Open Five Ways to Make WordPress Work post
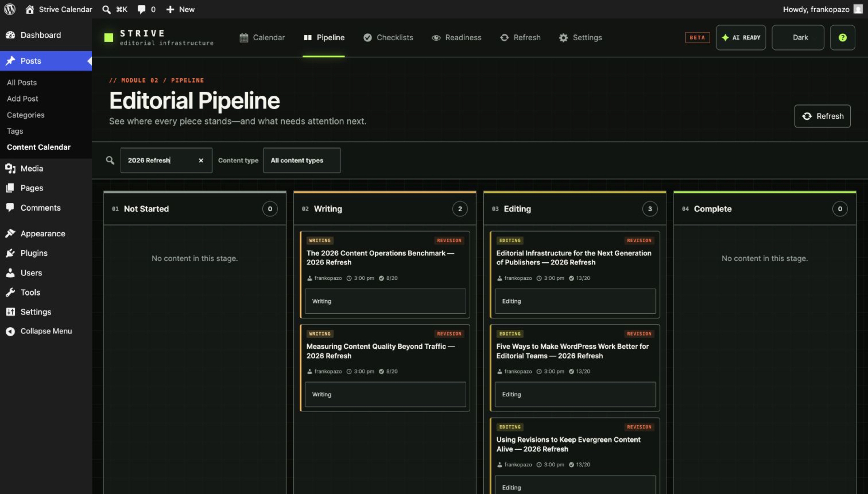 pos(572,351)
